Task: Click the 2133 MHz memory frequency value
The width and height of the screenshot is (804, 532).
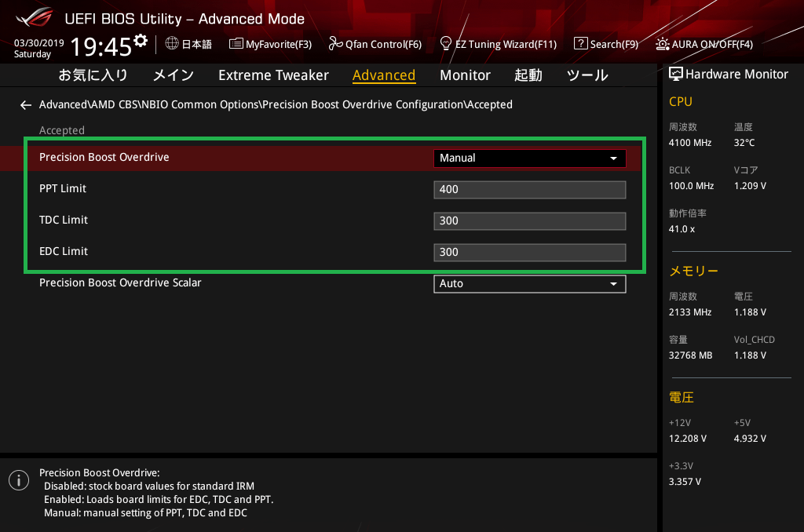Action: point(690,312)
